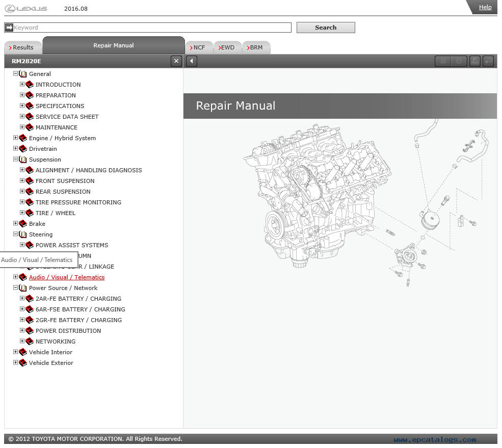Open the Audio / Visual / Telematics link
502x448 pixels.
click(x=67, y=277)
